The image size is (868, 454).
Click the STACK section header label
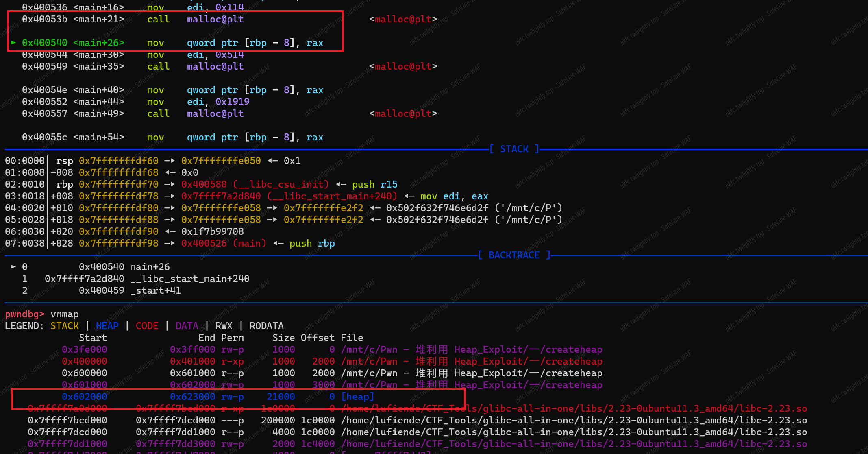(x=514, y=149)
